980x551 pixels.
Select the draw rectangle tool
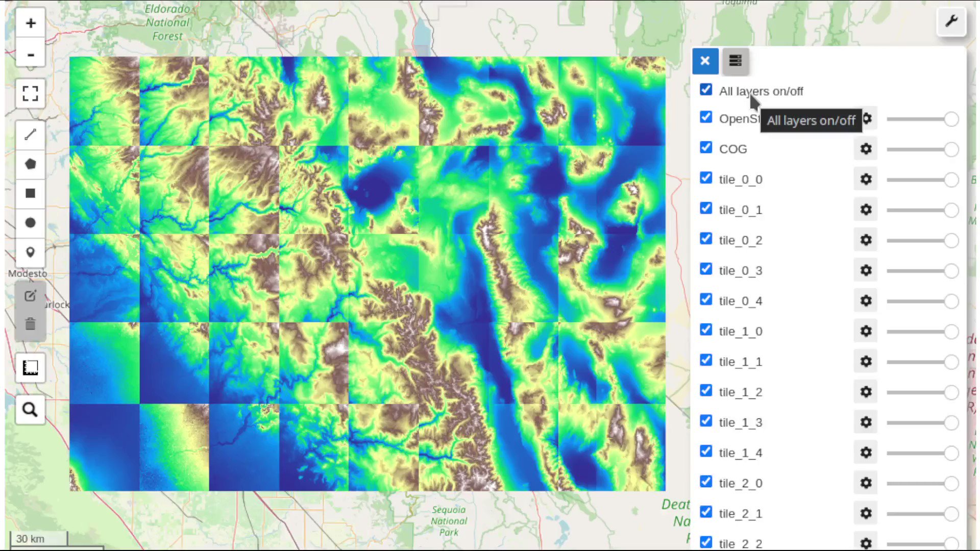(x=30, y=193)
